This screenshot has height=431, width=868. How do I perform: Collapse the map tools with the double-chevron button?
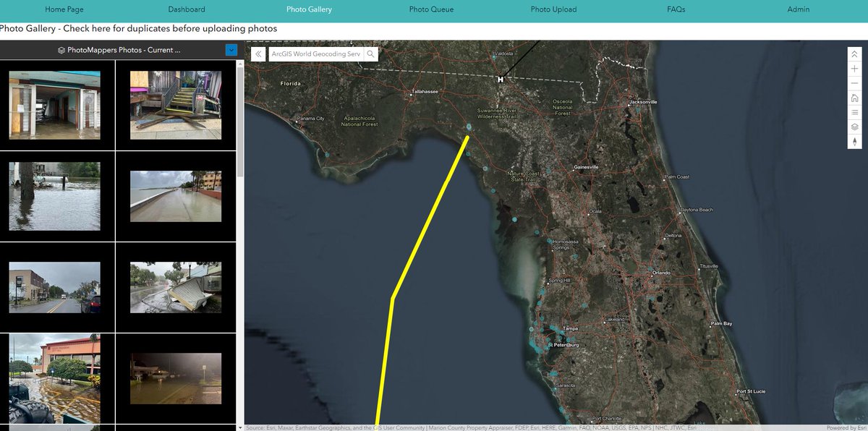854,54
